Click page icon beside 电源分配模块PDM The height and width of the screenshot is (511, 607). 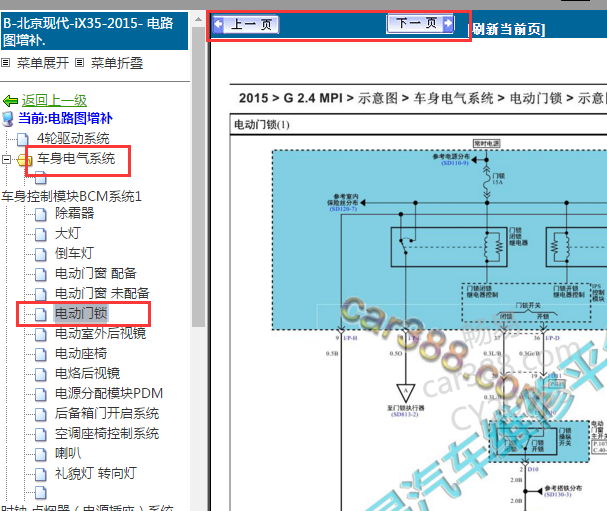41,394
